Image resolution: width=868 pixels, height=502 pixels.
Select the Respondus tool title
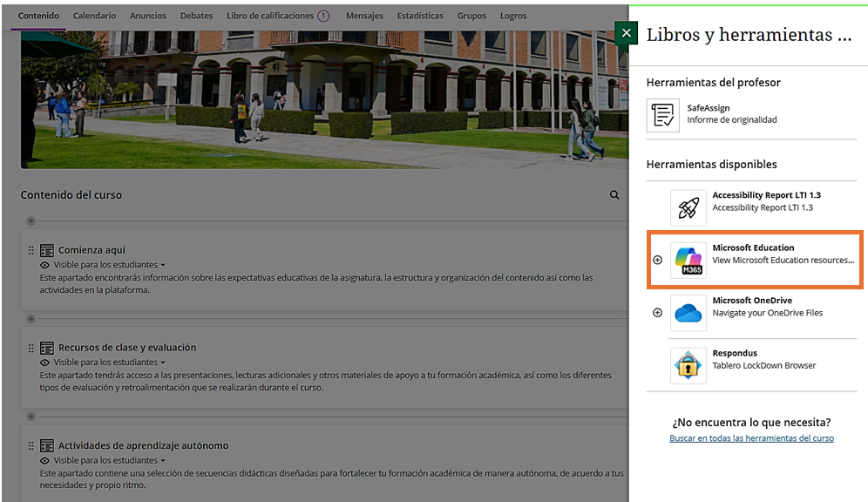(x=735, y=353)
